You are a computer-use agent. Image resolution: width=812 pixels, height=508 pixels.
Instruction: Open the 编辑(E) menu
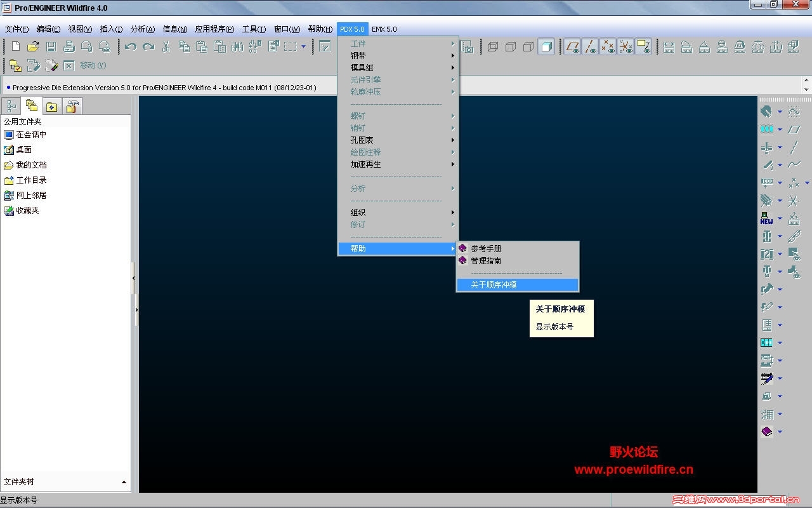(48, 29)
